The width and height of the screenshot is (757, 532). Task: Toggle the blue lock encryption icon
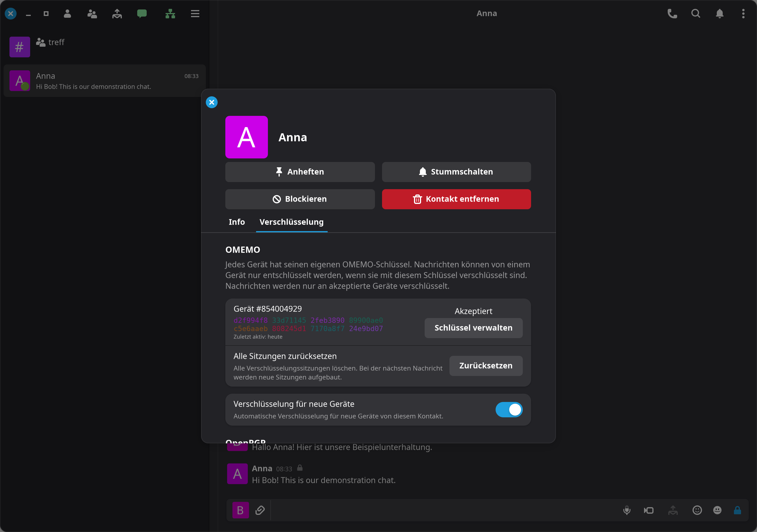coord(737,510)
